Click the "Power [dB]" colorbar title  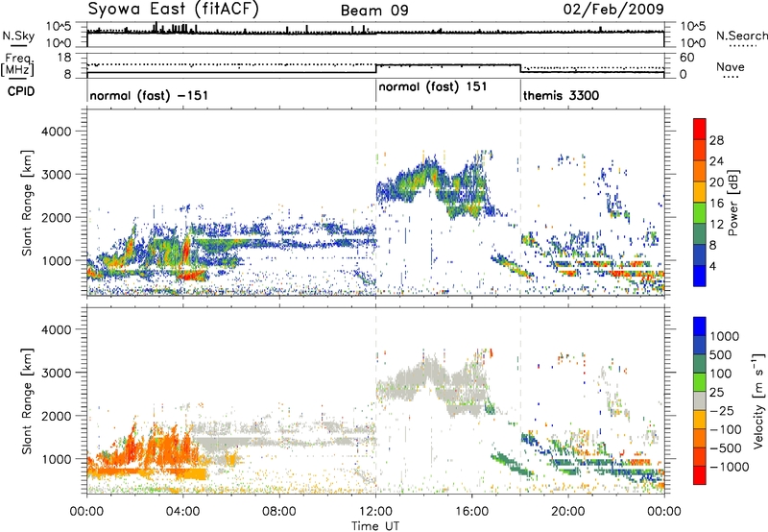(x=733, y=203)
